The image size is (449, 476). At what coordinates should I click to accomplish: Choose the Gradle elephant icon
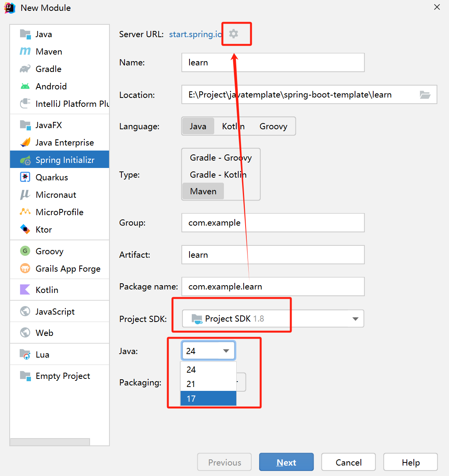pyautogui.click(x=25, y=69)
